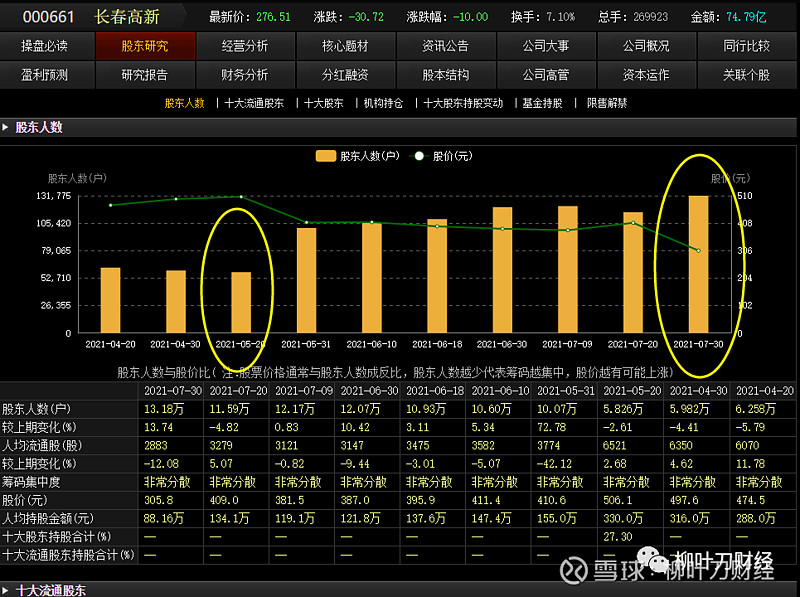Open 关联个股 tab
The width and height of the screenshot is (800, 597).
point(746,75)
